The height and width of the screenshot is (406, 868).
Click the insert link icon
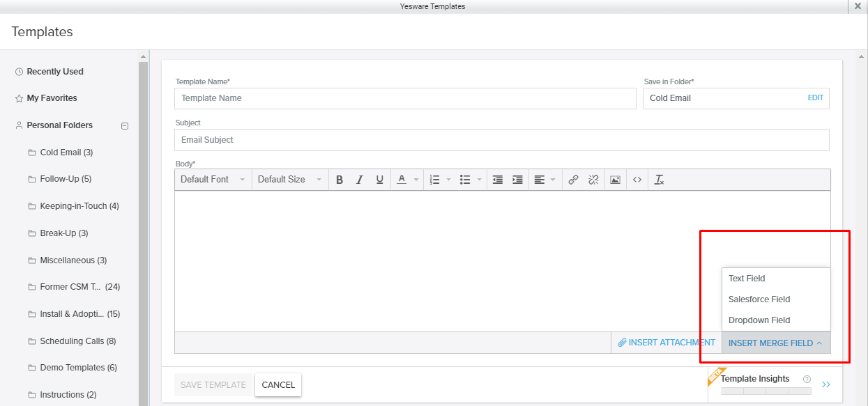(x=573, y=180)
